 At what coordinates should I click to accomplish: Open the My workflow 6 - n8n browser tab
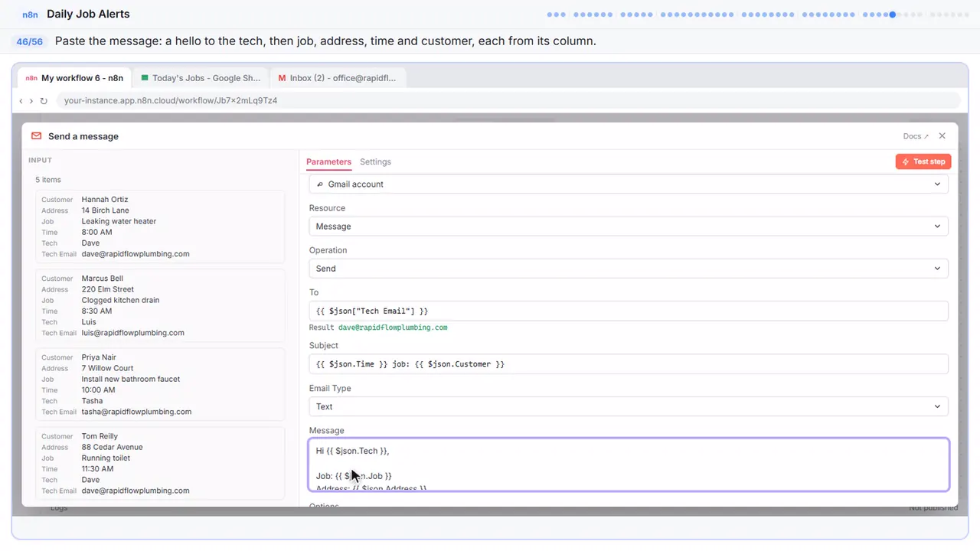(x=74, y=78)
